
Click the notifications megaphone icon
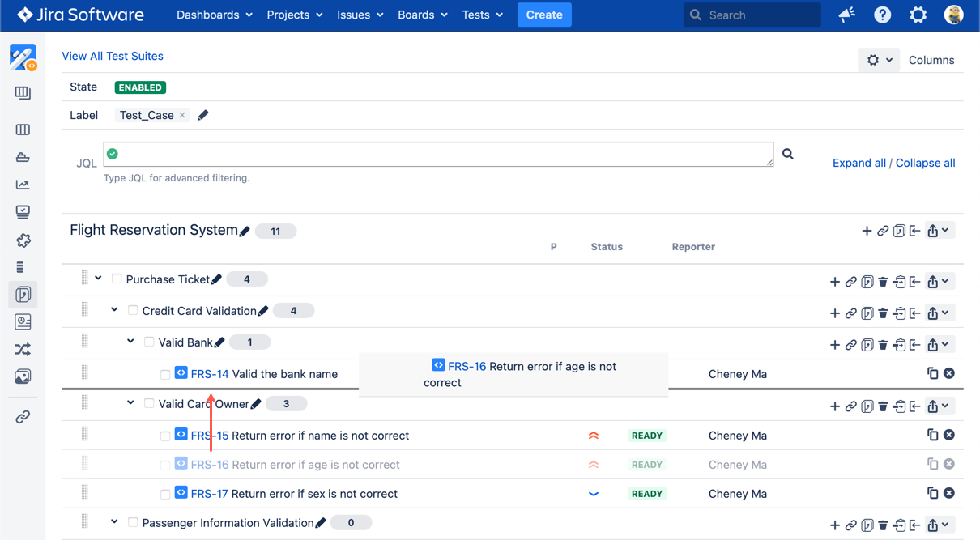click(846, 15)
